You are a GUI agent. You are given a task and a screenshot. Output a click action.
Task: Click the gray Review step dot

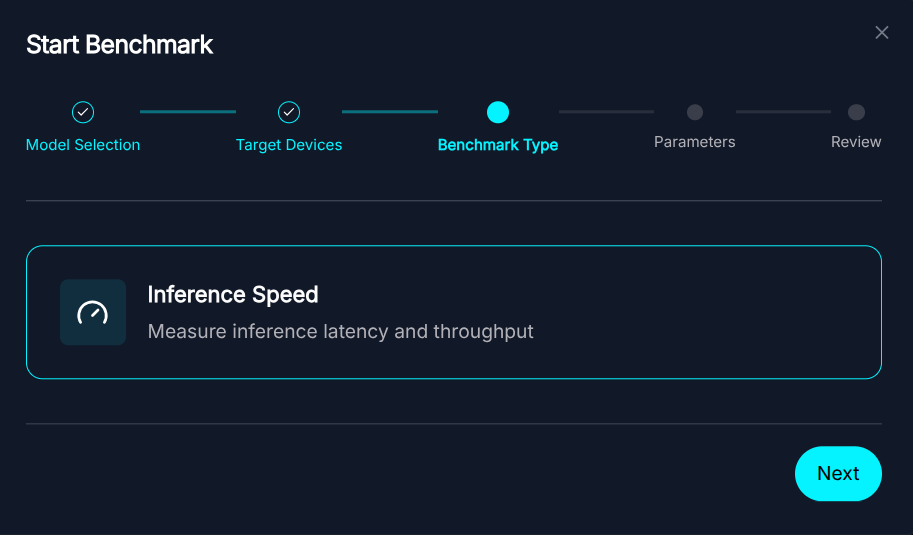pos(856,112)
